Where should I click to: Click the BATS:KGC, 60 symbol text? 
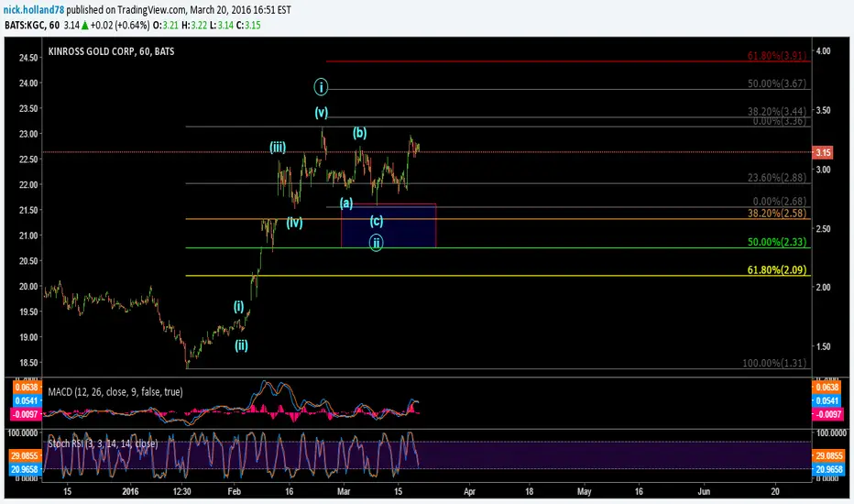click(x=31, y=25)
